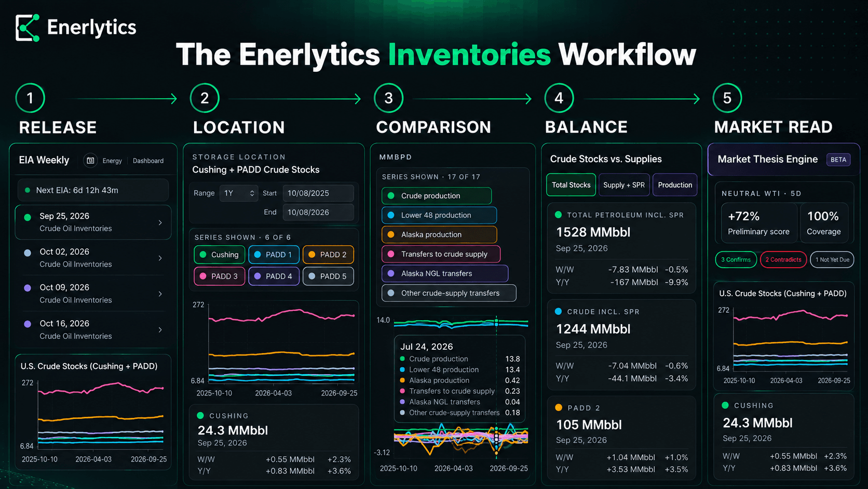Click the green dot beside CUSHING in Location

tap(200, 415)
